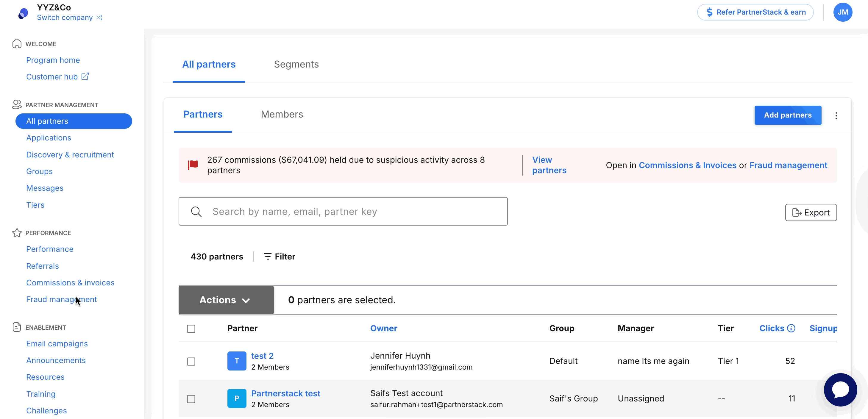Click the Saif's Group cell
The width and height of the screenshot is (868, 419).
tap(574, 398)
